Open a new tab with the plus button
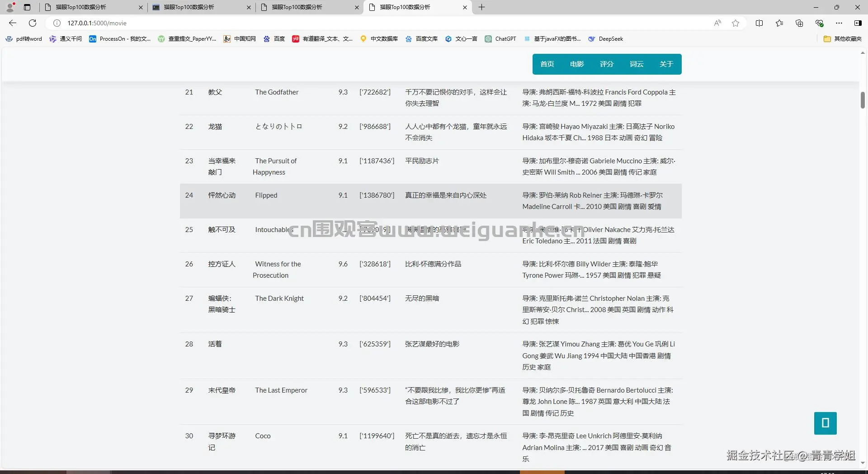 (481, 7)
